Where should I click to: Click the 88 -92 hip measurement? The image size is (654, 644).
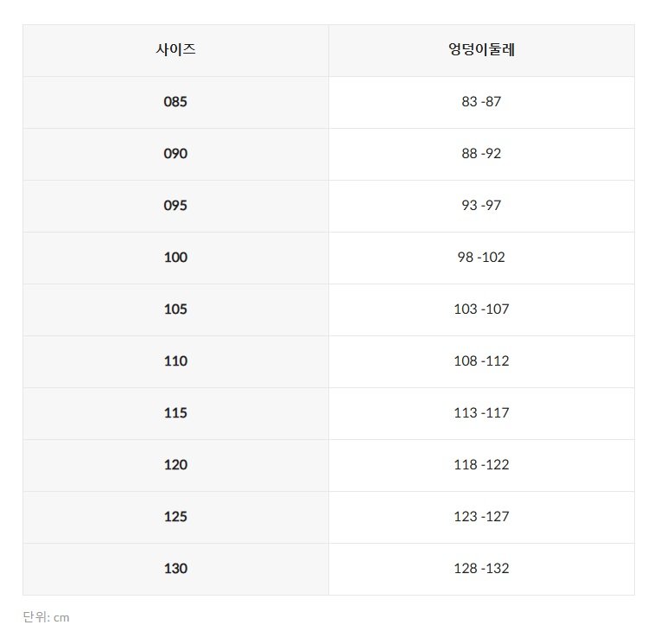(481, 154)
